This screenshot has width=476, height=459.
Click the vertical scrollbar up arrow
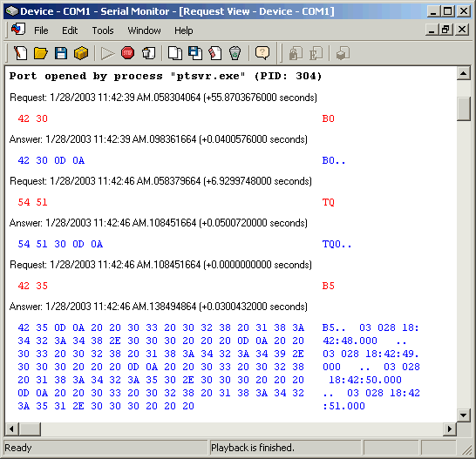(x=464, y=73)
